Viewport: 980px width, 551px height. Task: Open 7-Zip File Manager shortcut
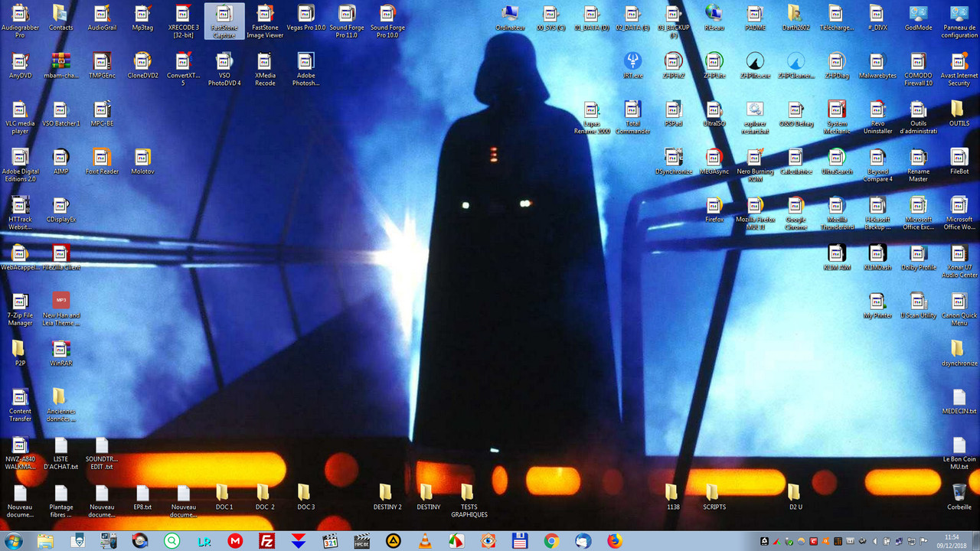[x=20, y=309]
